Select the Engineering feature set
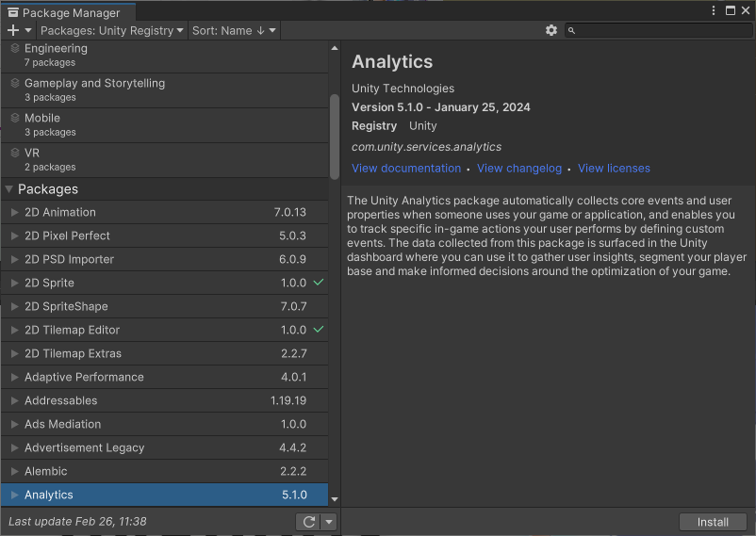 [164, 55]
